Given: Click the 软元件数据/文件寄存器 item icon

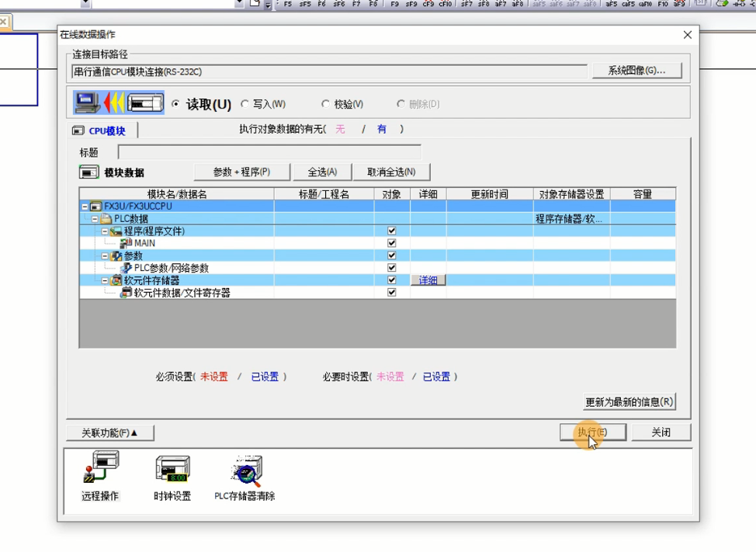Looking at the screenshot, I should (x=127, y=293).
